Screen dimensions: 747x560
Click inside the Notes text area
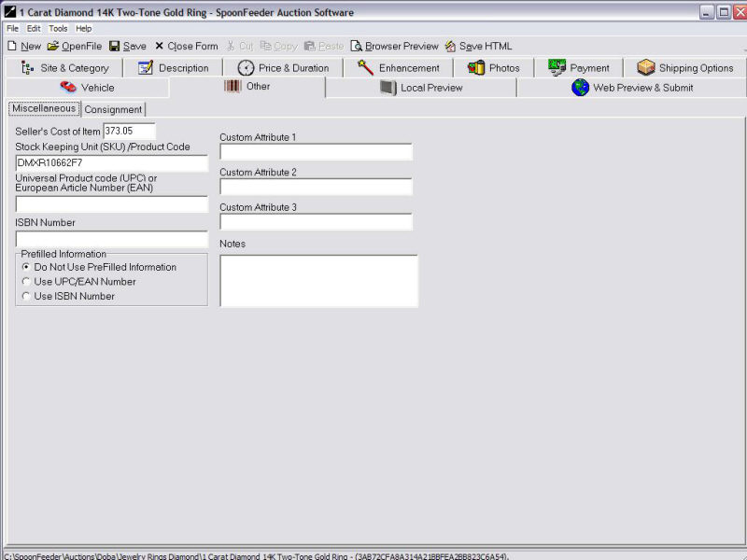[318, 281]
